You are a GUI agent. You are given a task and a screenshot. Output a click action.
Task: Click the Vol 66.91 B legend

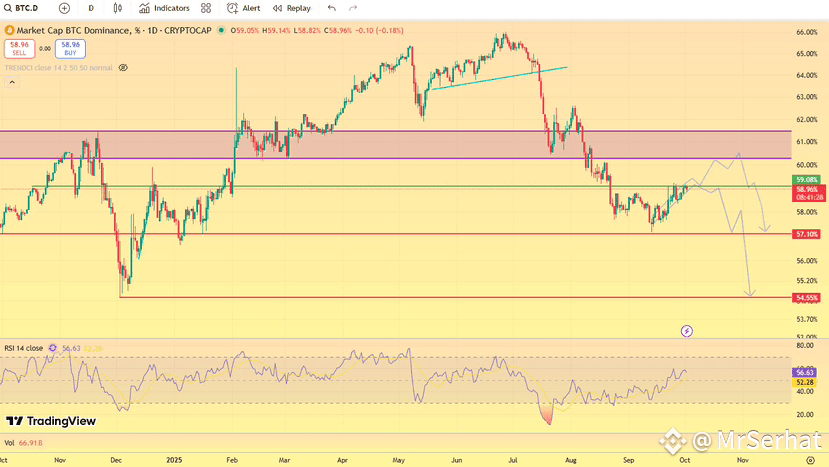click(x=23, y=443)
